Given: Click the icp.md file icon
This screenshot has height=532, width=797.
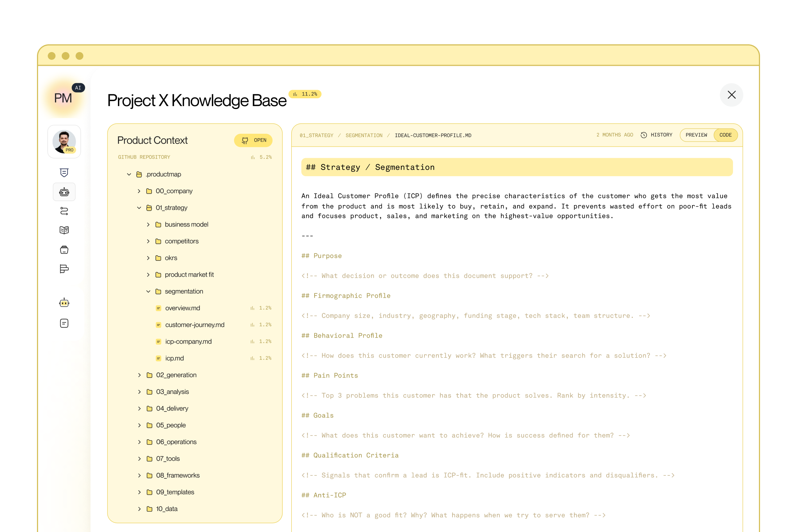Looking at the screenshot, I should tap(158, 358).
